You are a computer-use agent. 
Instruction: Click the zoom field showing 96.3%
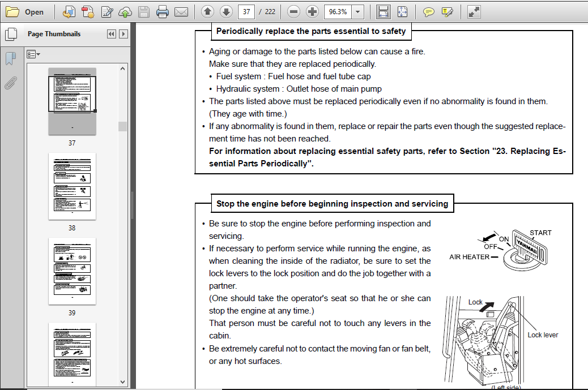coord(338,12)
